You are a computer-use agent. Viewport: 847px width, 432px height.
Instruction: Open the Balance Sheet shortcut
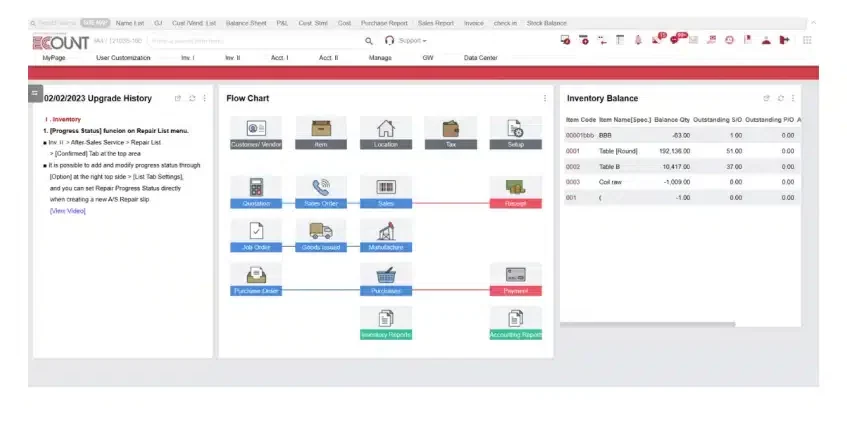[x=246, y=23]
